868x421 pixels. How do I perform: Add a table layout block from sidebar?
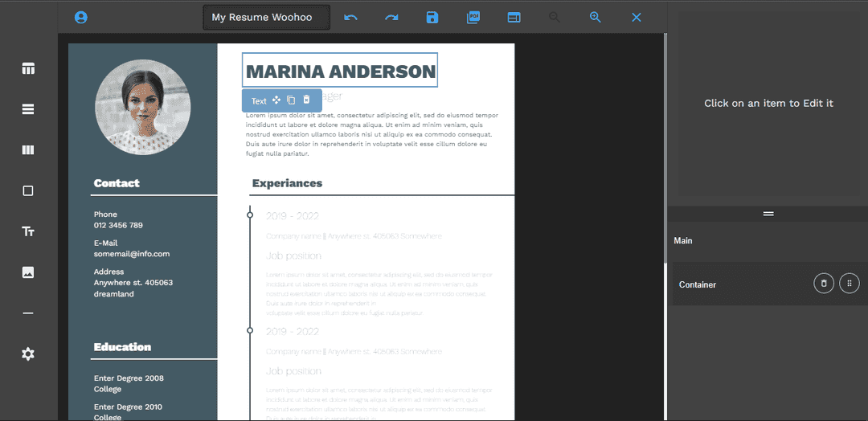click(x=28, y=68)
